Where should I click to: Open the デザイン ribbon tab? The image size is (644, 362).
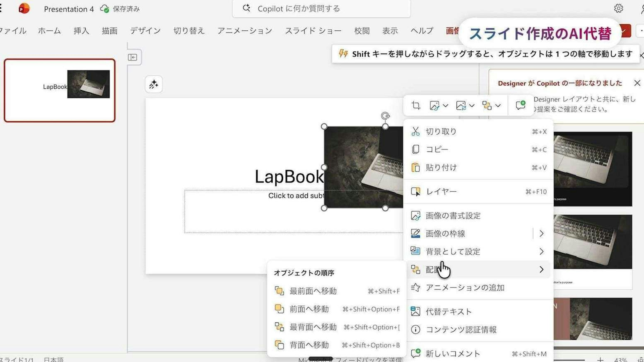pyautogui.click(x=145, y=31)
